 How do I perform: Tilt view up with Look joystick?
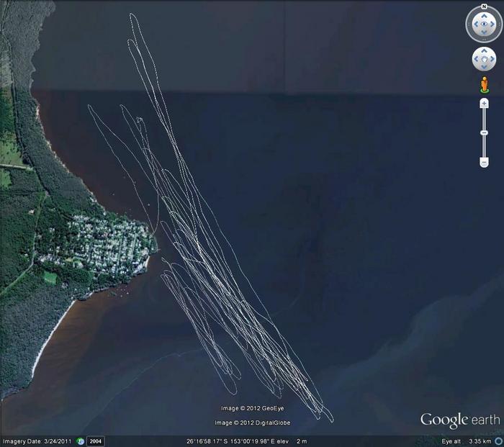point(484,14)
